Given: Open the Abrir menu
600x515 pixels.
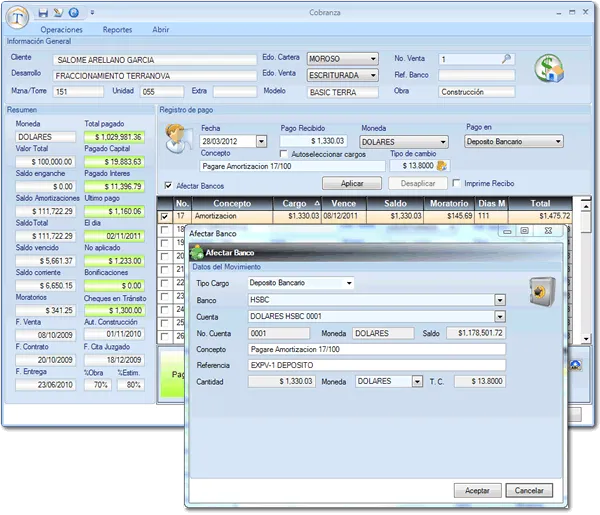Looking at the screenshot, I should tap(161, 29).
